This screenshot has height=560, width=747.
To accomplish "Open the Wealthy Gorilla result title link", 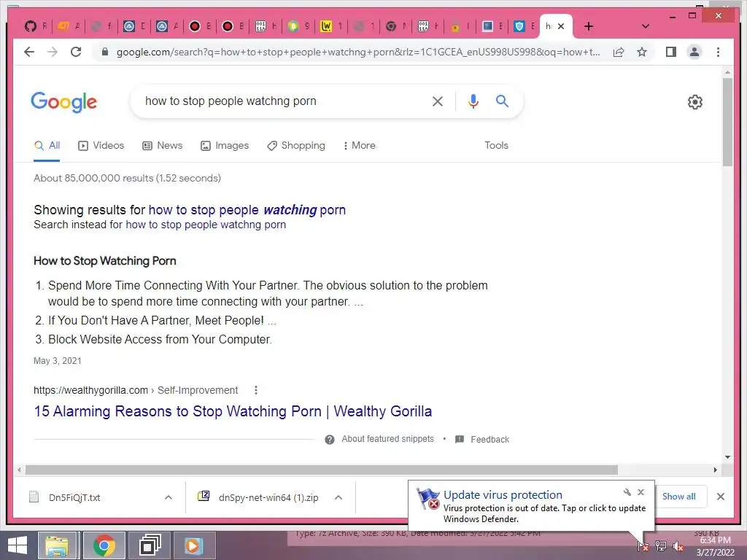I will click(x=233, y=411).
